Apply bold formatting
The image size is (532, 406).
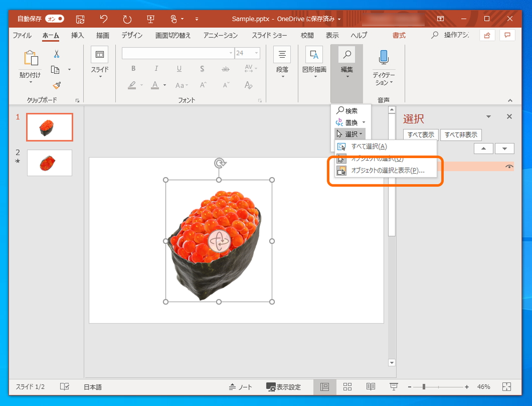[134, 69]
